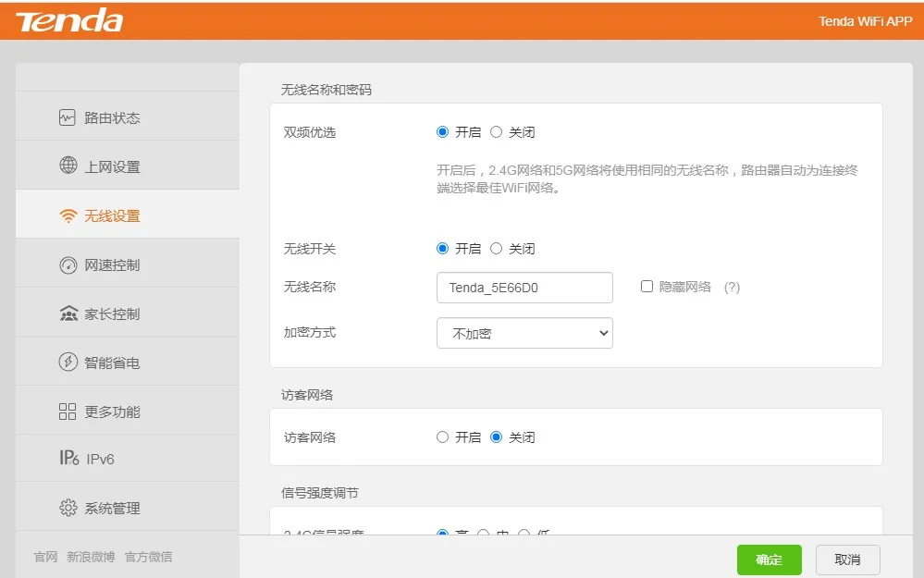The width and height of the screenshot is (924, 578).
Task: Open 智能省电 settings
Action: click(x=128, y=361)
